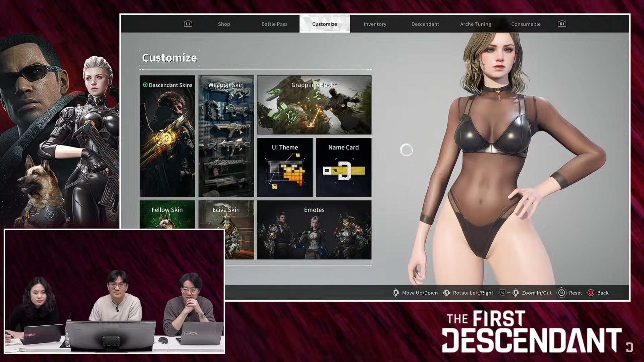This screenshot has height=362, width=644.
Task: Open the Shop tab
Action: pyautogui.click(x=224, y=24)
